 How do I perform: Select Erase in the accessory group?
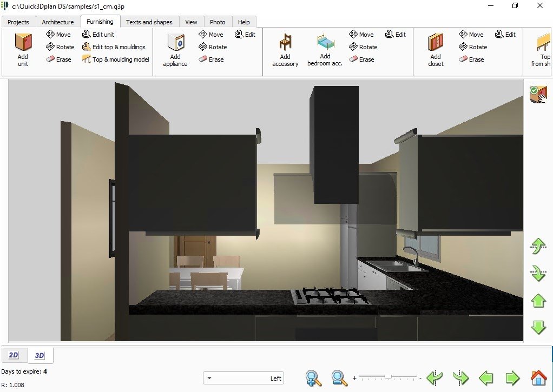point(361,59)
